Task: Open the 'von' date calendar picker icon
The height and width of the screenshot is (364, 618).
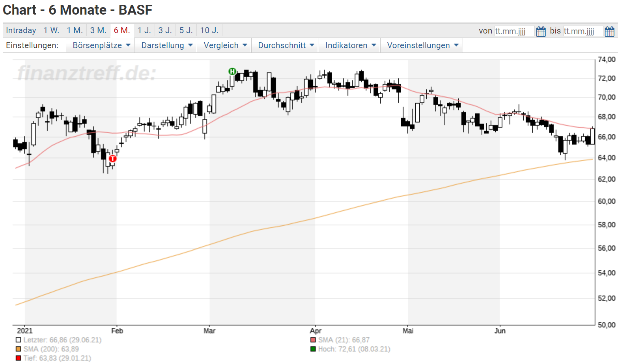Action: [541, 31]
